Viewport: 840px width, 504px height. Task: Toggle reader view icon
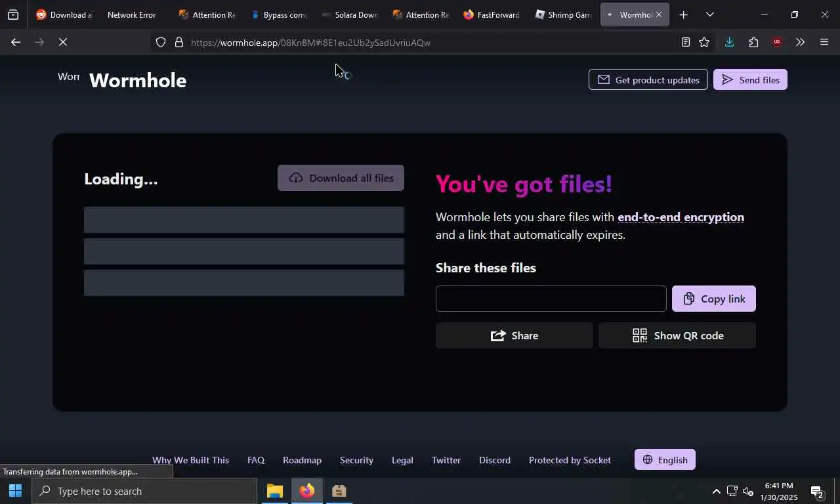coord(685,42)
